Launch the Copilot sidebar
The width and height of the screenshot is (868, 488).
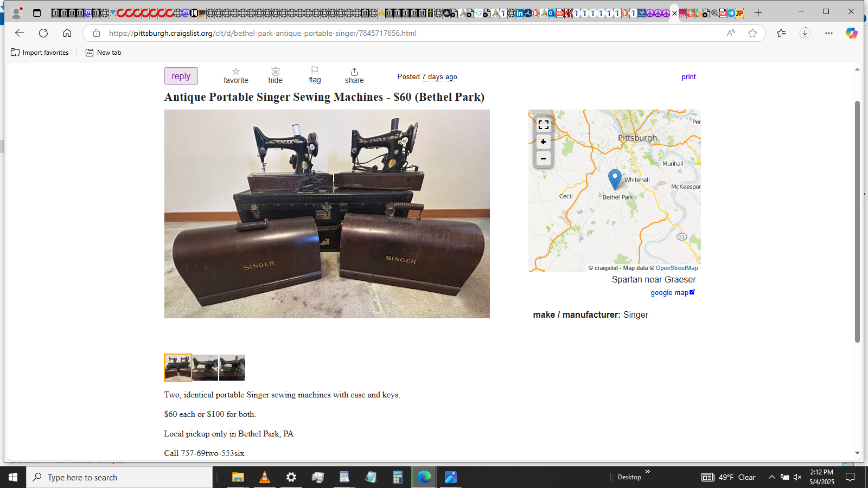[852, 33]
